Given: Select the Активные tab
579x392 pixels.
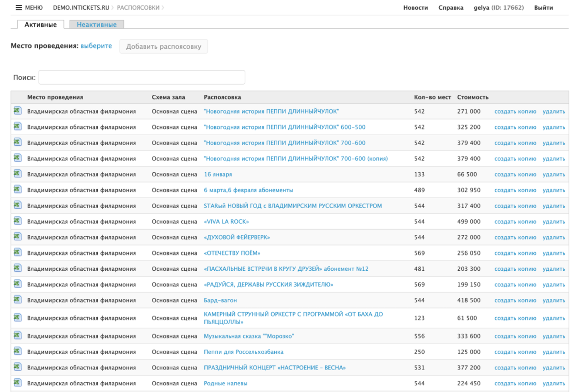Looking at the screenshot, I should 40,24.
